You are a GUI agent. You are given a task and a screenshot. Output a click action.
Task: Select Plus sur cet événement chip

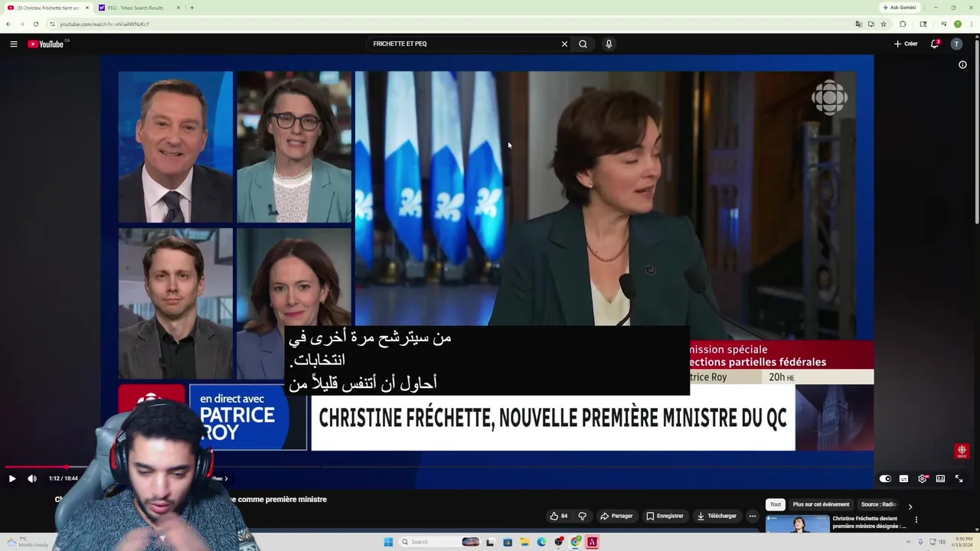tap(821, 504)
